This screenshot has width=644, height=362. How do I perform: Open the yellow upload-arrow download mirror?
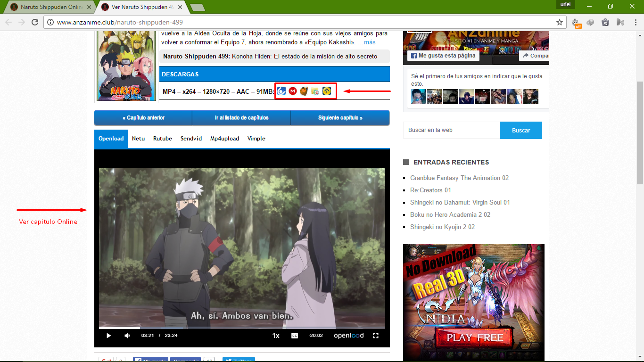tap(327, 91)
